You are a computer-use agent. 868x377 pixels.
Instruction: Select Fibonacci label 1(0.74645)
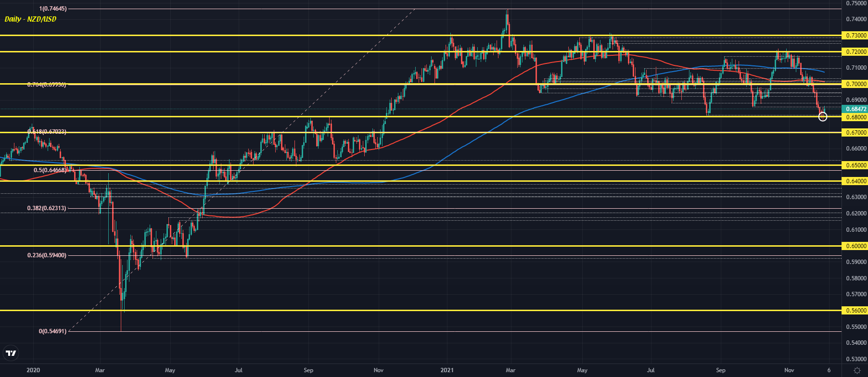click(53, 9)
